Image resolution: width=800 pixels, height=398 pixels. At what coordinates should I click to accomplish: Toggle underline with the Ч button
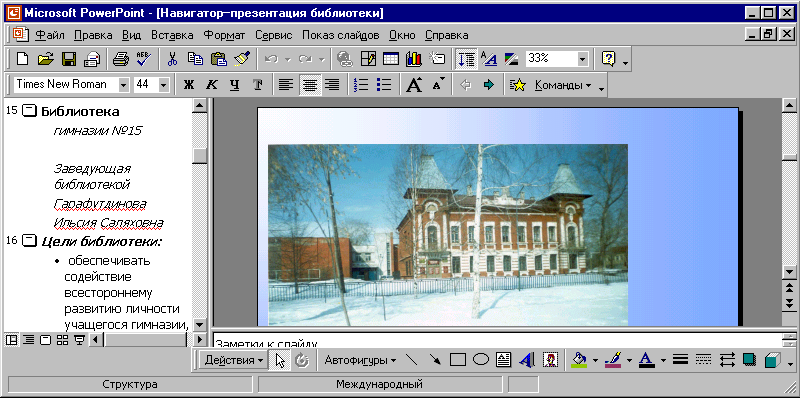(235, 85)
